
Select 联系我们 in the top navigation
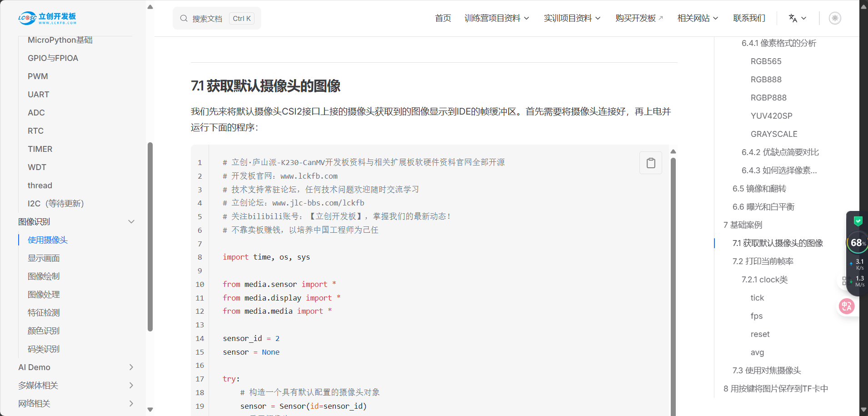[x=748, y=18]
